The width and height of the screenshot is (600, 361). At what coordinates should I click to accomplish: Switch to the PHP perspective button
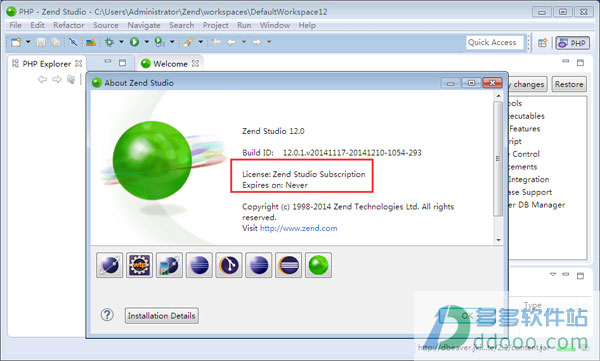[572, 43]
